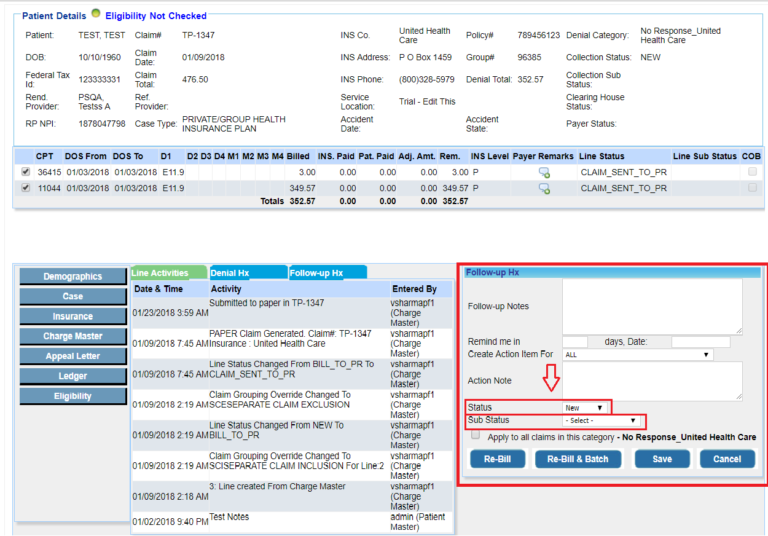Viewport: 768px width, 536px height.
Task: Uncheck the CPT 11044 line checkbox
Action: pyautogui.click(x=25, y=188)
